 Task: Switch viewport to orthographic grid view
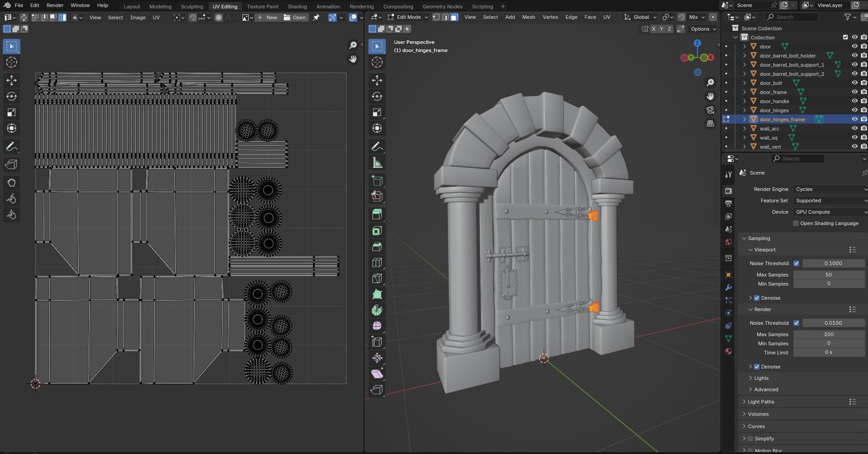point(710,123)
